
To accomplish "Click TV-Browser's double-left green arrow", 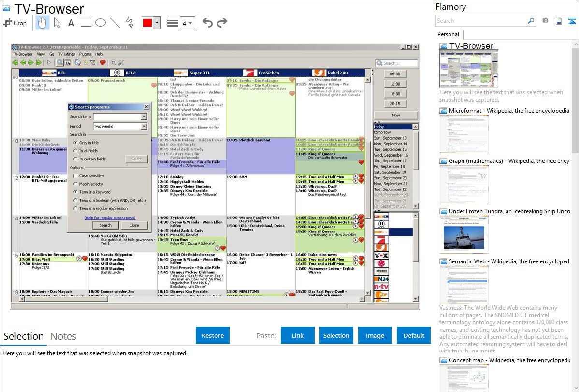I will (15, 63).
